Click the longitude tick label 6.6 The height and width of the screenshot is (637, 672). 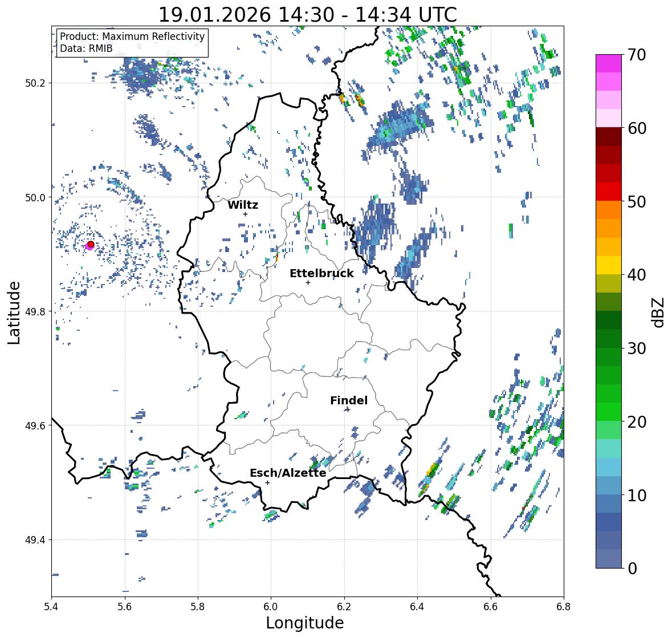click(490, 606)
